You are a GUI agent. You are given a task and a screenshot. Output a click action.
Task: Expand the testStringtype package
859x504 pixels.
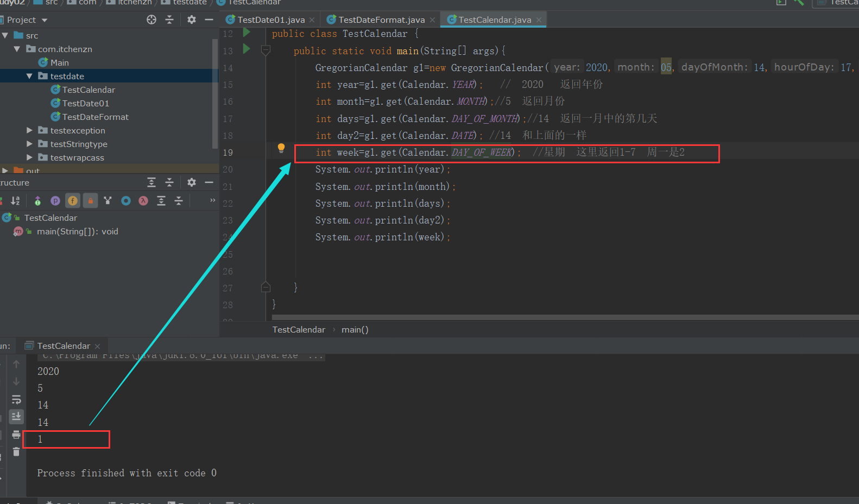[x=29, y=144]
